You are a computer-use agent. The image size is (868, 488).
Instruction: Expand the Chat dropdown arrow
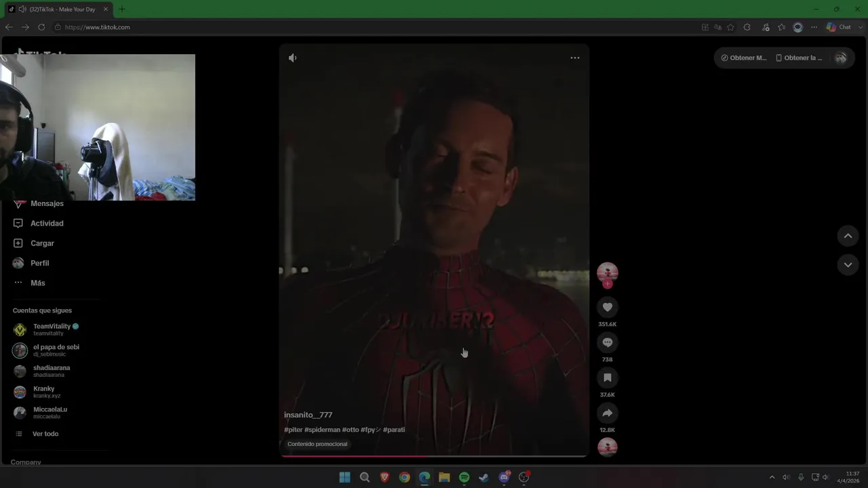(859, 27)
